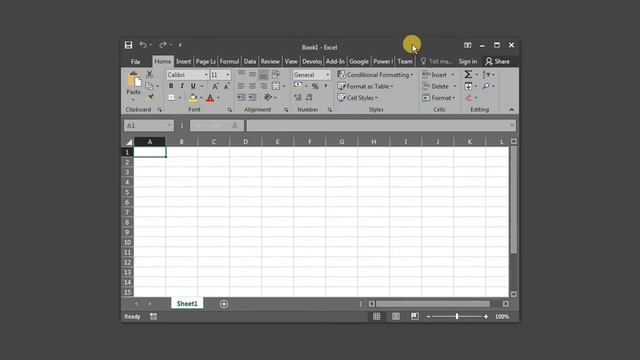The image size is (640, 360).
Task: Click the Cut scissors icon
Action: (149, 75)
